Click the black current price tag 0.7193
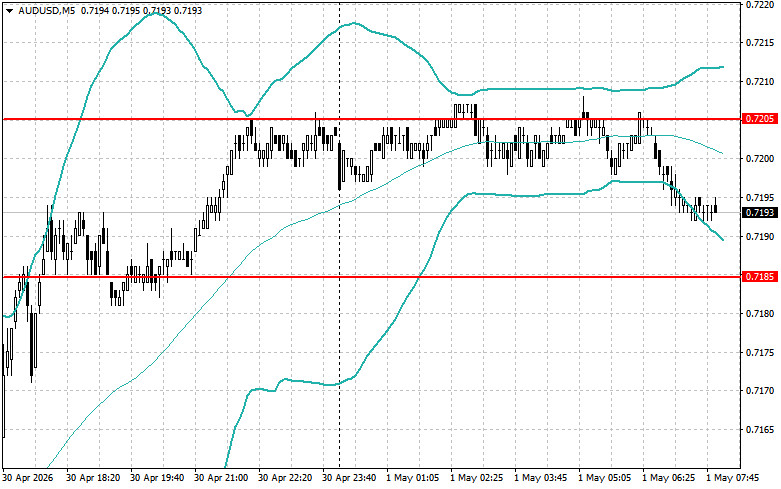The image size is (781, 489). pyautogui.click(x=760, y=213)
